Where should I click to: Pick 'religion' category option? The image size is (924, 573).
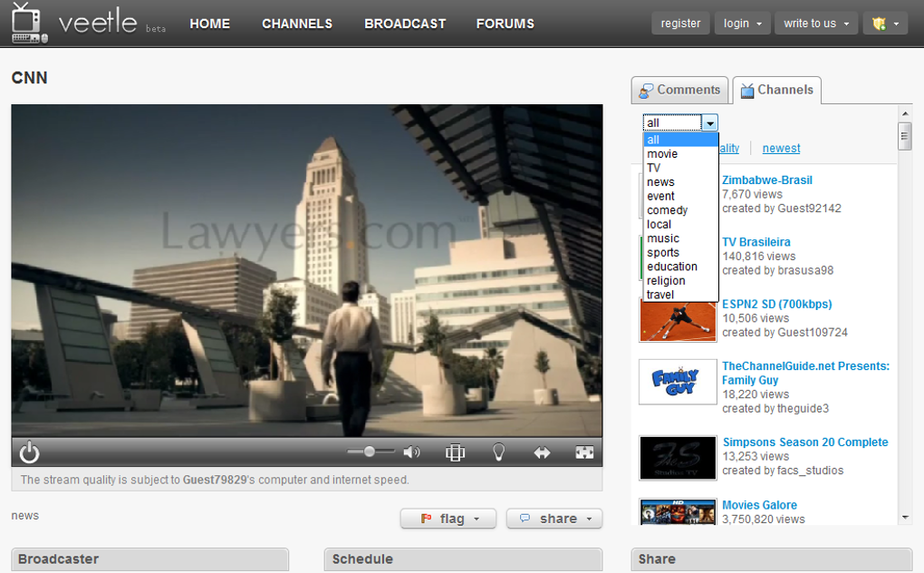680,281
